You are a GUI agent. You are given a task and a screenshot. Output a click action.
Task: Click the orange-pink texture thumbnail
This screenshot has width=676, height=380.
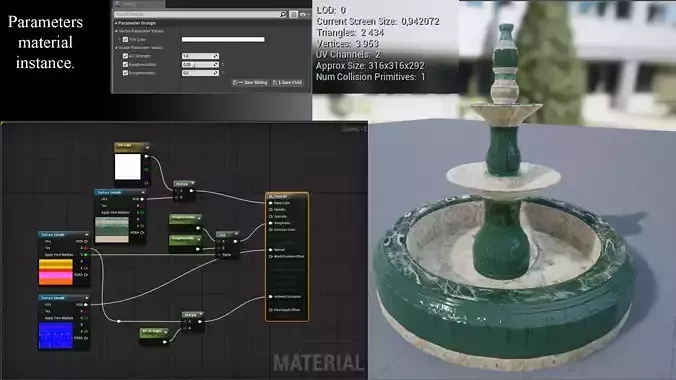point(56,272)
